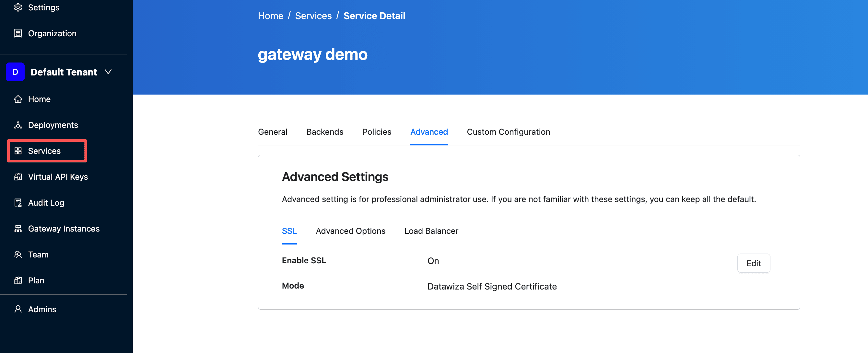Click the Services grid icon

(x=18, y=151)
